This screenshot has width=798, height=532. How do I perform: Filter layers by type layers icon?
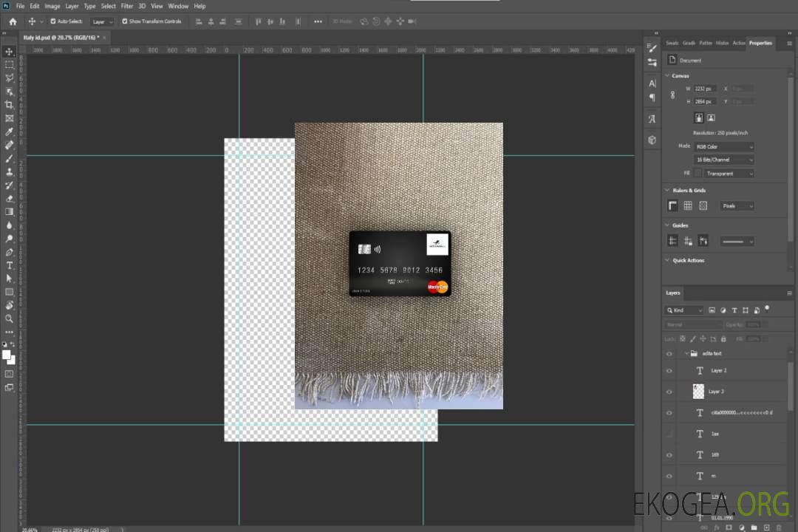click(734, 310)
